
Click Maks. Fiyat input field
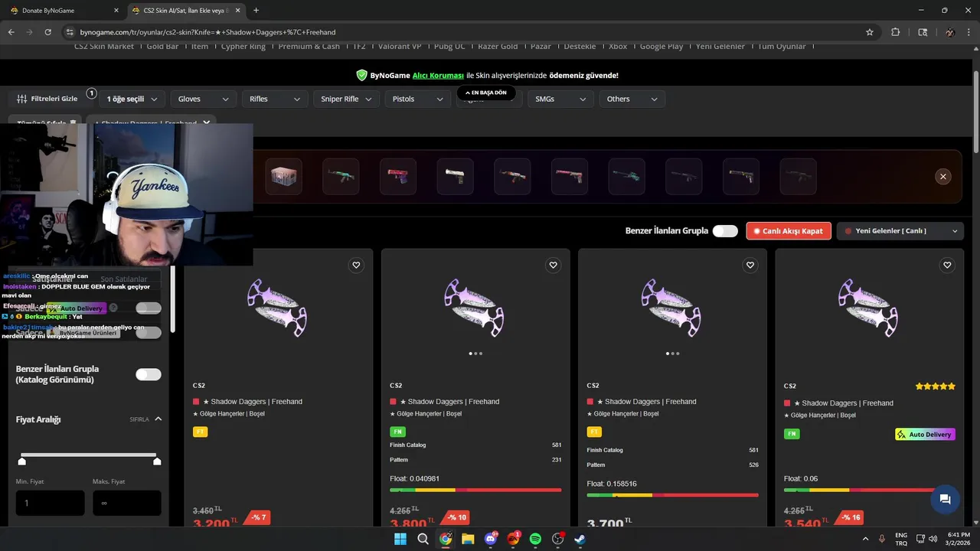[x=127, y=503]
